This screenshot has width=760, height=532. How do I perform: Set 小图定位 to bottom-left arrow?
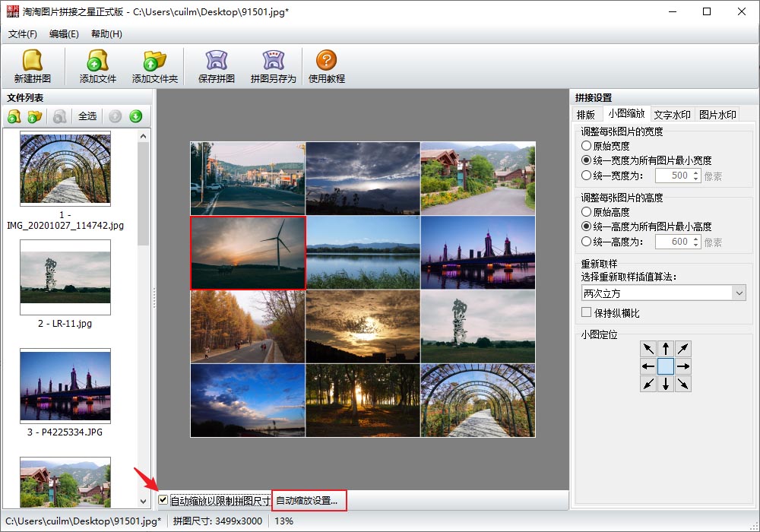click(x=648, y=384)
